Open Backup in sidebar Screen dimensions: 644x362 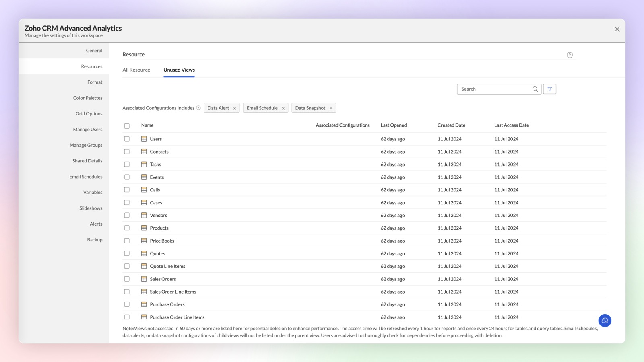point(64,240)
